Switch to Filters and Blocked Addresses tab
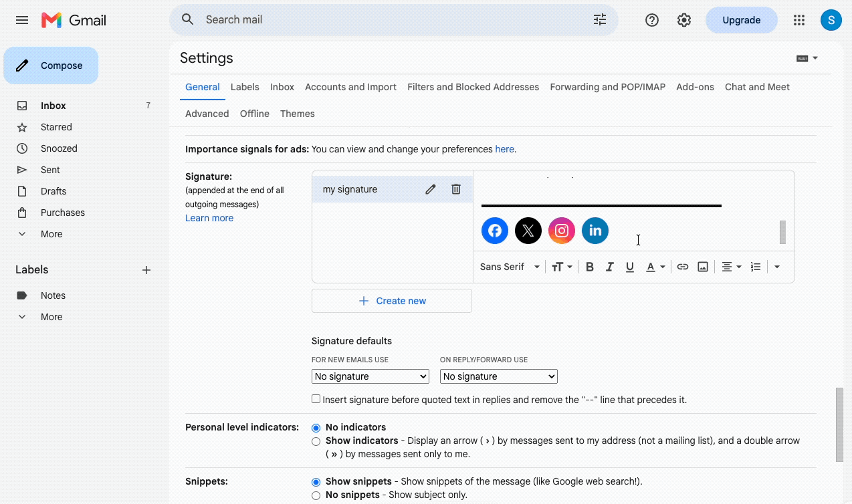 pos(473,87)
